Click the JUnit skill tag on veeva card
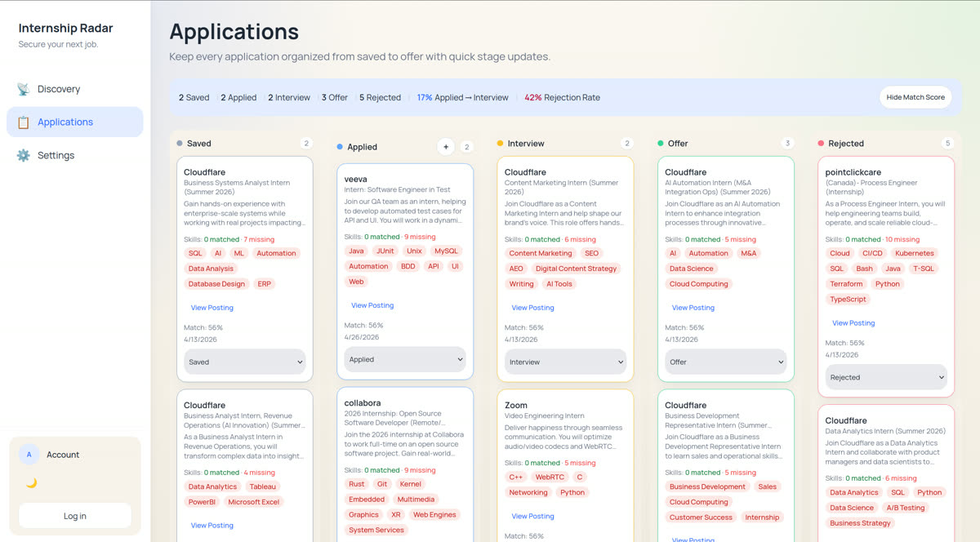This screenshot has height=542, width=980. pyautogui.click(x=385, y=251)
